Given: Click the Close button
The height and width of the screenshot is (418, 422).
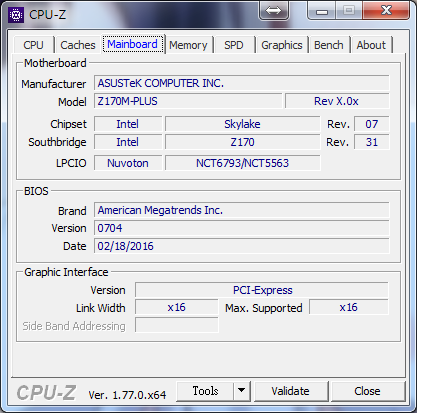Looking at the screenshot, I should (367, 391).
